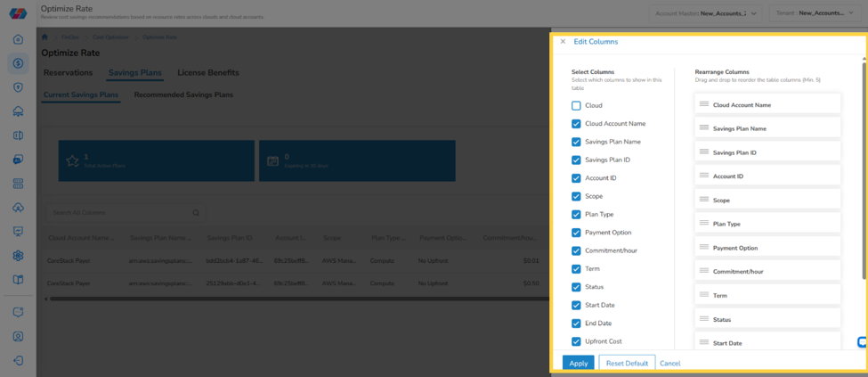Click the drag handle next to Account ID
Image resolution: width=868 pixels, height=377 pixels.
[x=703, y=176]
